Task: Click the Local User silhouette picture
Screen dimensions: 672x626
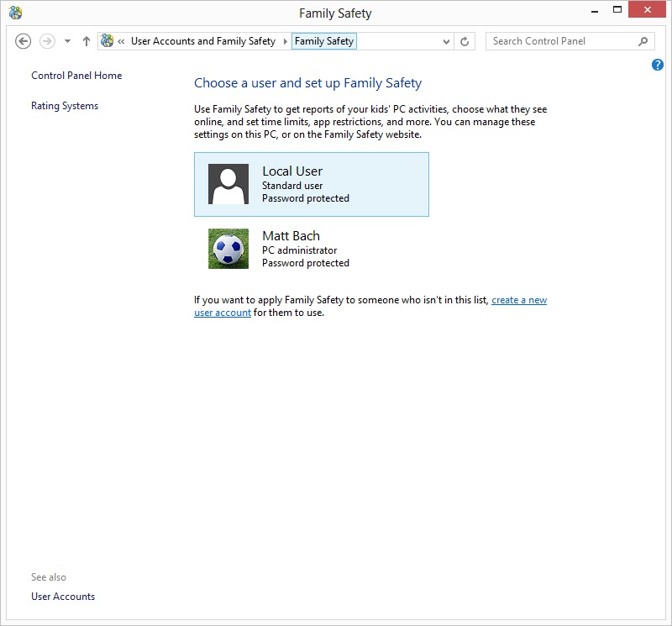Action: (228, 184)
